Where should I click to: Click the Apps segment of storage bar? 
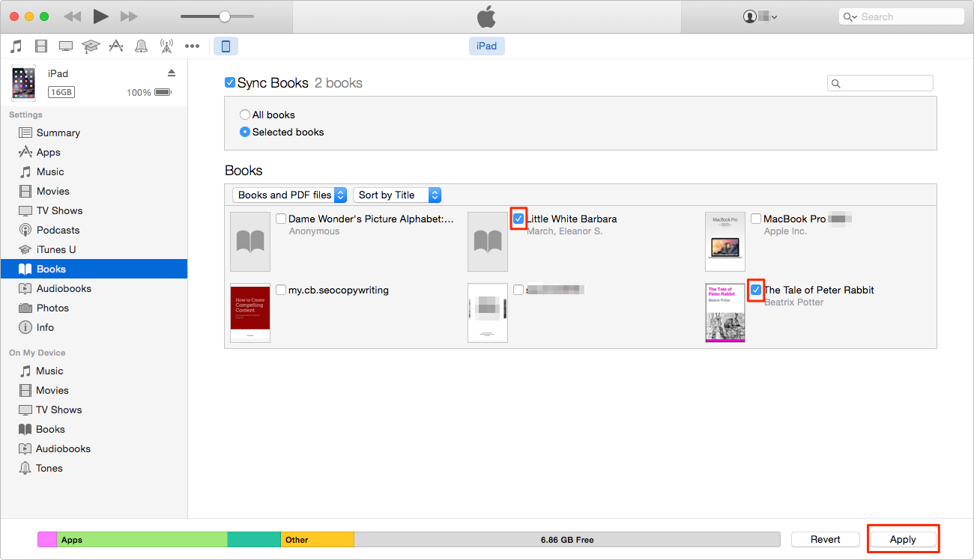point(142,539)
